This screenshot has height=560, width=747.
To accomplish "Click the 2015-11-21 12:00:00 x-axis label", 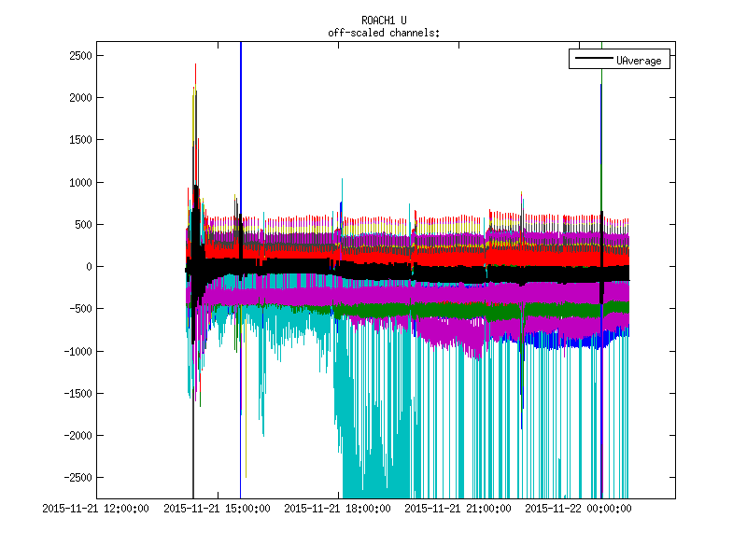I will tap(97, 509).
